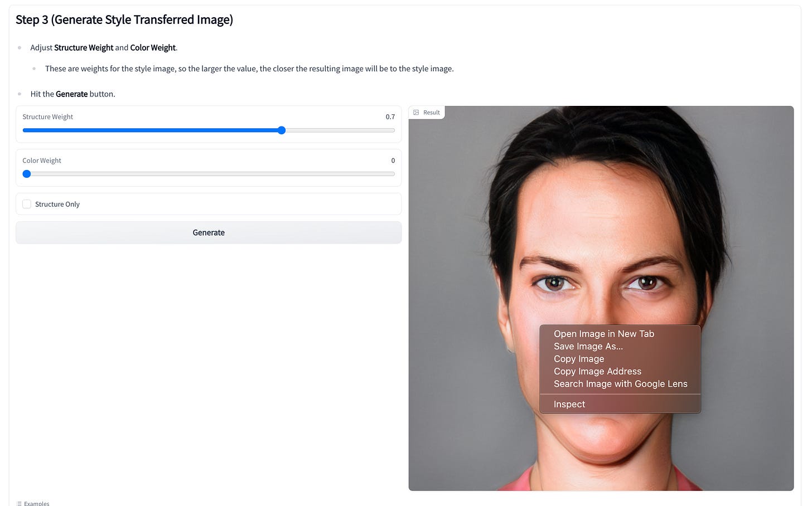Click the Color Weight slider handle

click(27, 173)
